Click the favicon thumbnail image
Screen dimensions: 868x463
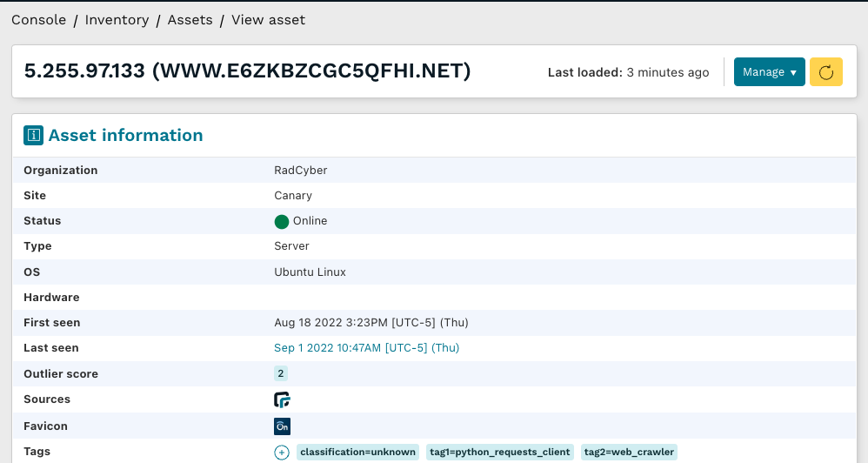click(282, 426)
